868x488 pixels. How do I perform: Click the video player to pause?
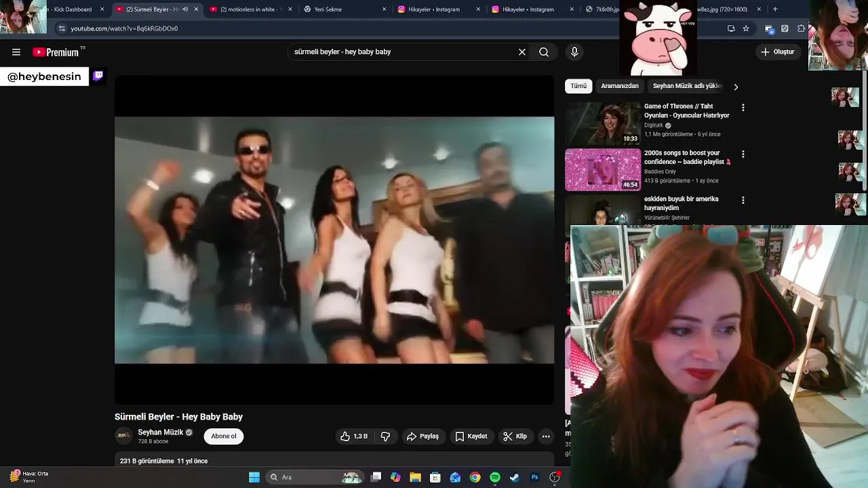point(334,240)
